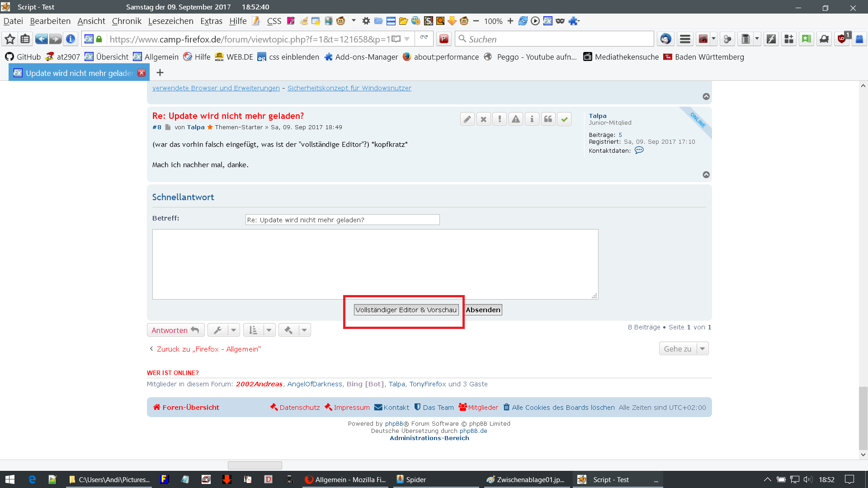The height and width of the screenshot is (488, 868).
Task: Open Talpa's contact details speech bubble
Action: [x=639, y=150]
